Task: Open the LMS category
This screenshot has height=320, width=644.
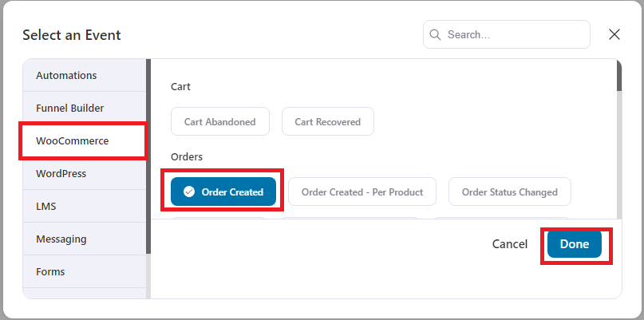Action: 85,206
